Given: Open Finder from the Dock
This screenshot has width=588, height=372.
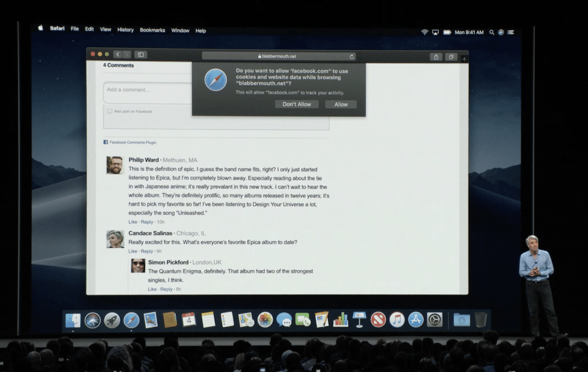Looking at the screenshot, I should pos(73,320).
